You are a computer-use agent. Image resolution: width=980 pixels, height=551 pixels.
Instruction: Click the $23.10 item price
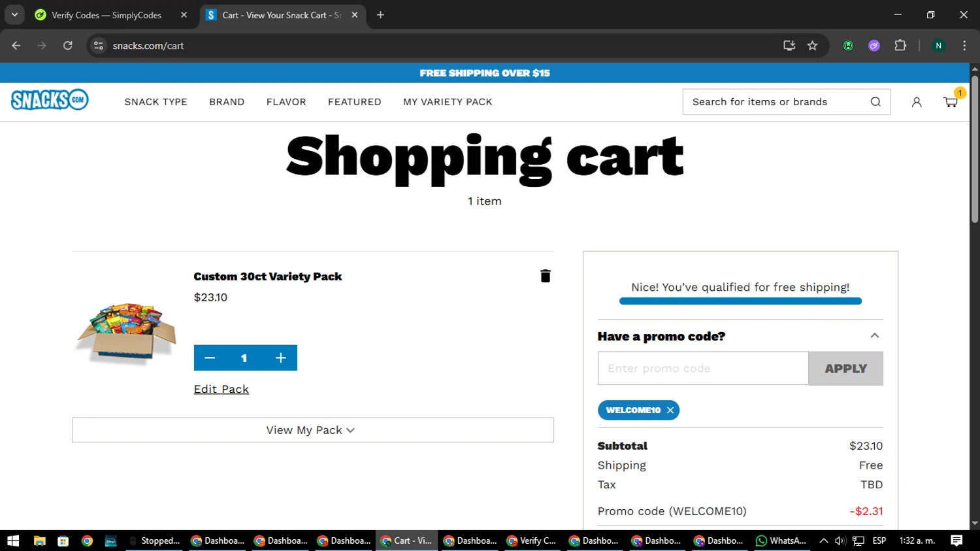210,297
